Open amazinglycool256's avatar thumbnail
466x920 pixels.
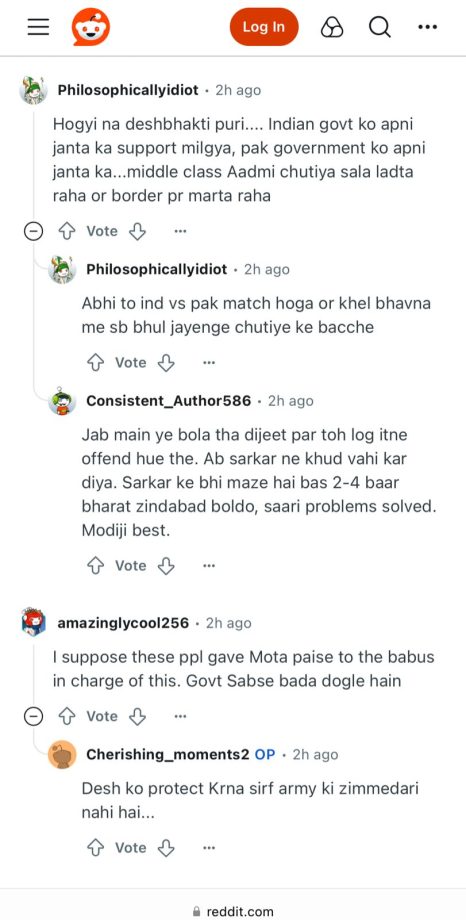click(33, 623)
